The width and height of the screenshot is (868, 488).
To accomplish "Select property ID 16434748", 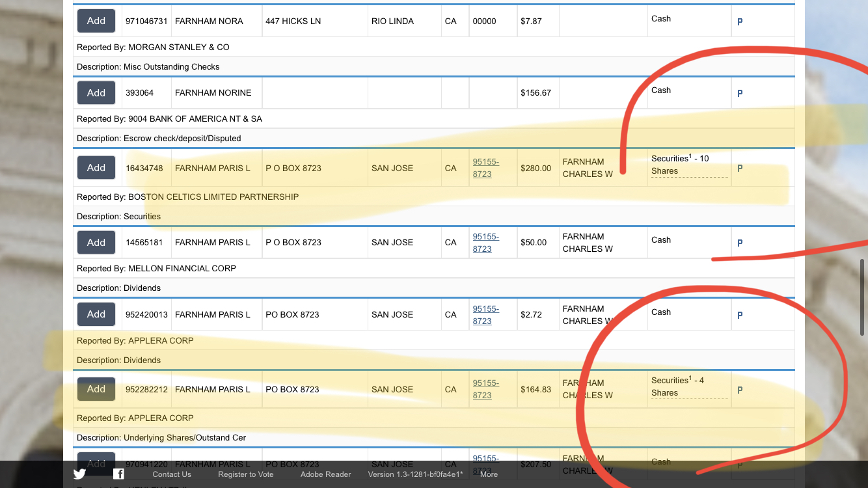I will click(144, 168).
